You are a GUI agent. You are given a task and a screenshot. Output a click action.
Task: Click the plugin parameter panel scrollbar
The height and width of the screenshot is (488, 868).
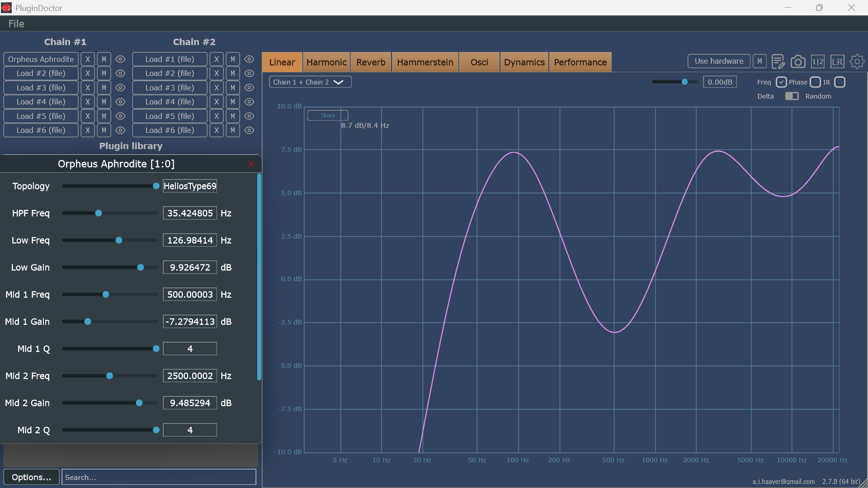pos(259,277)
